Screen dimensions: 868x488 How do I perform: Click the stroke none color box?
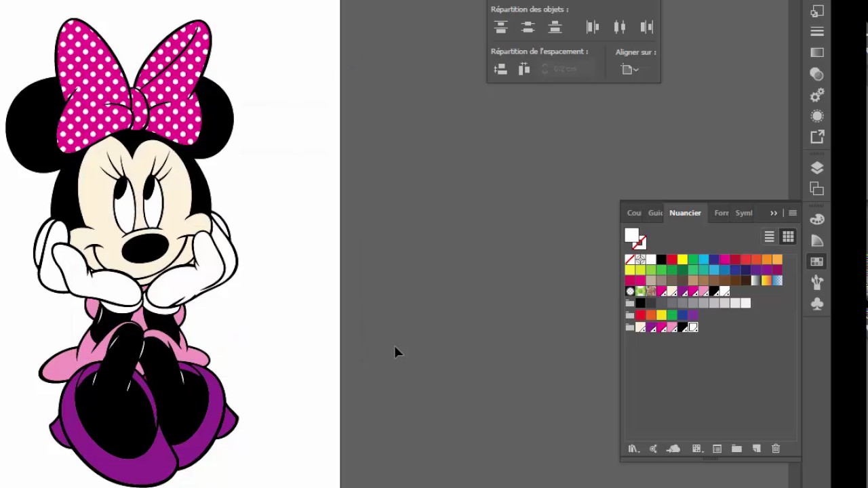click(642, 243)
